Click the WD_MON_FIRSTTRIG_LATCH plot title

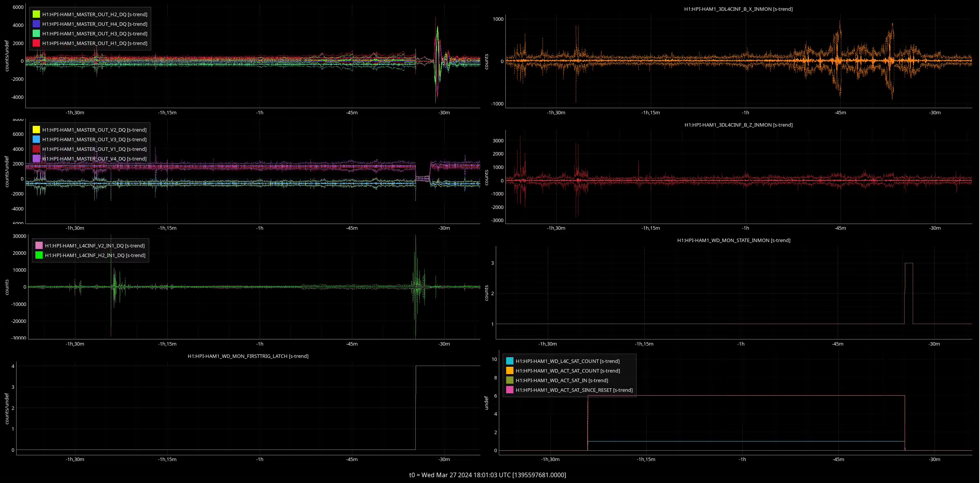pos(248,356)
